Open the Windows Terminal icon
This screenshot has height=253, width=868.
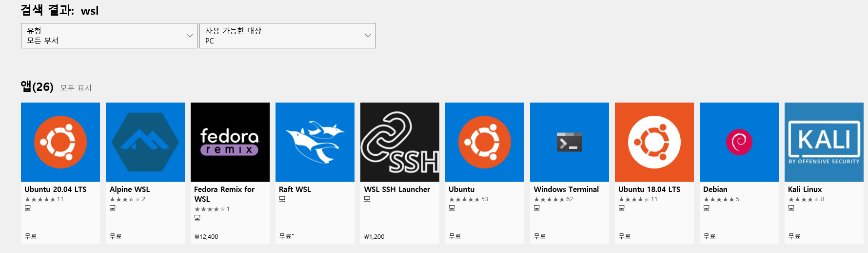(x=570, y=142)
